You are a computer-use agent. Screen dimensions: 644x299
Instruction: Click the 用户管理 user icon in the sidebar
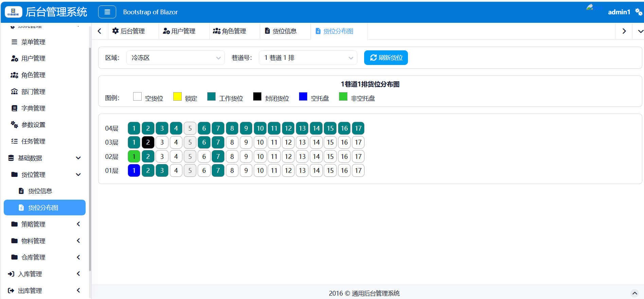pos(14,59)
